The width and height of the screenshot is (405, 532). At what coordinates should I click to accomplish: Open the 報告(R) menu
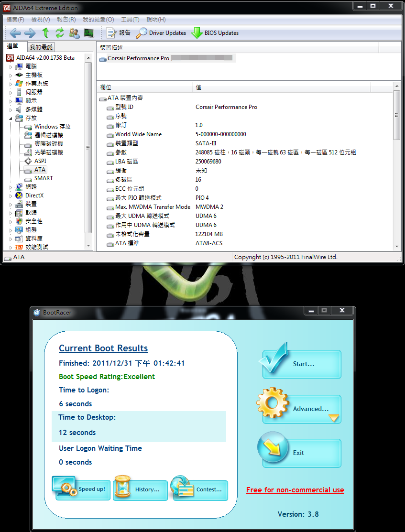(x=66, y=20)
